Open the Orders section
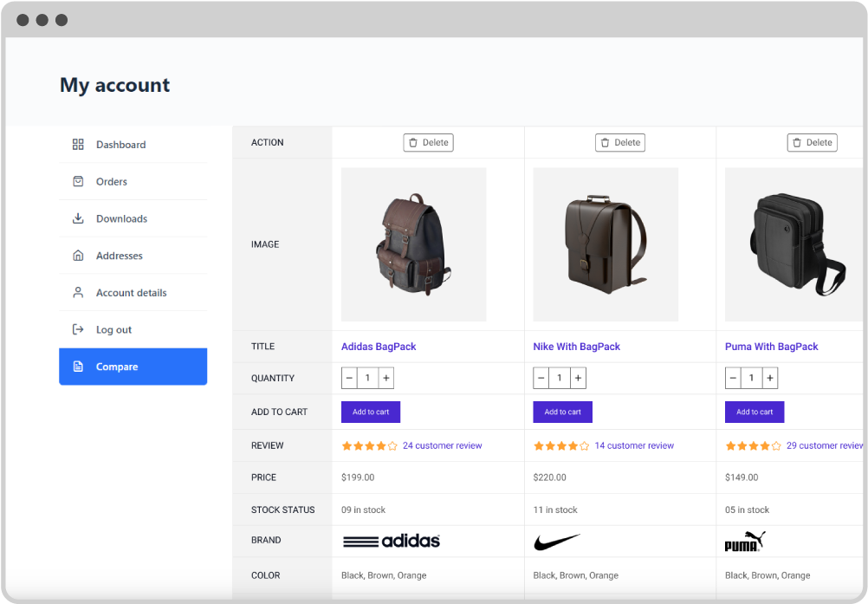Image resolution: width=868 pixels, height=604 pixels. [133, 182]
